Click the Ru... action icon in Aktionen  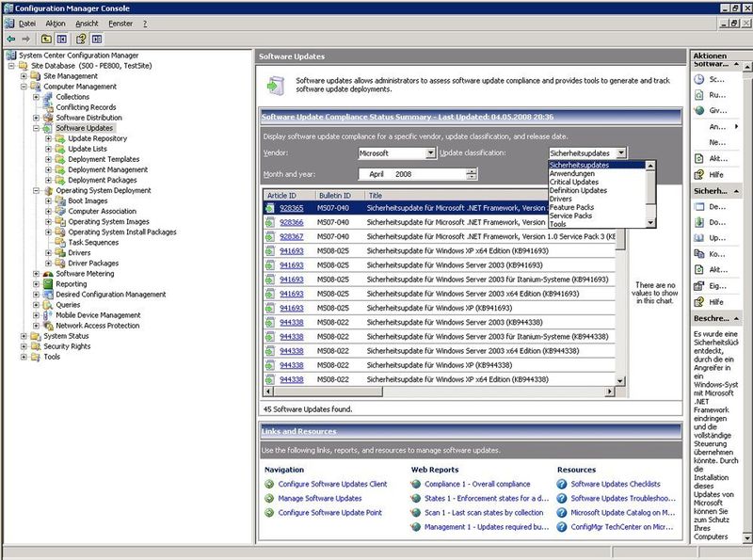coord(699,95)
